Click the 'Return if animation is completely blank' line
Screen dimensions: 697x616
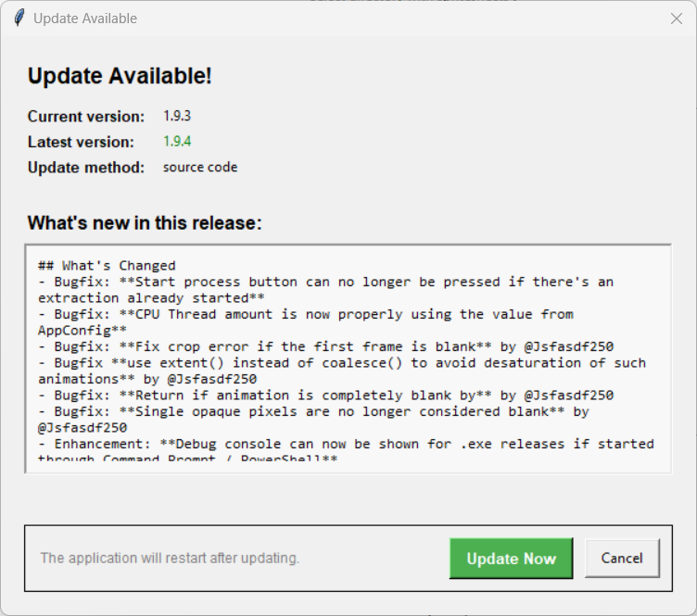tap(326, 396)
